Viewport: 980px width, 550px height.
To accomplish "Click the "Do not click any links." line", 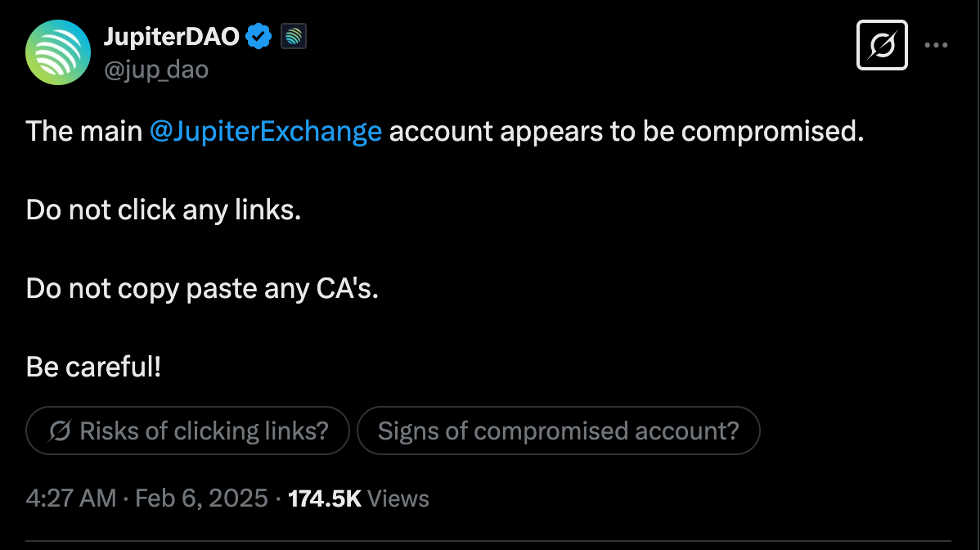I will [x=163, y=210].
